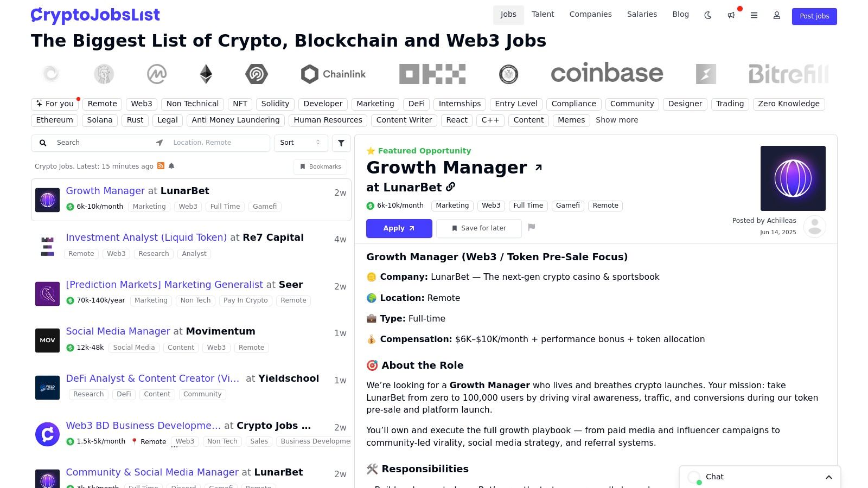Flag the Growth Manager job posting

click(x=532, y=228)
